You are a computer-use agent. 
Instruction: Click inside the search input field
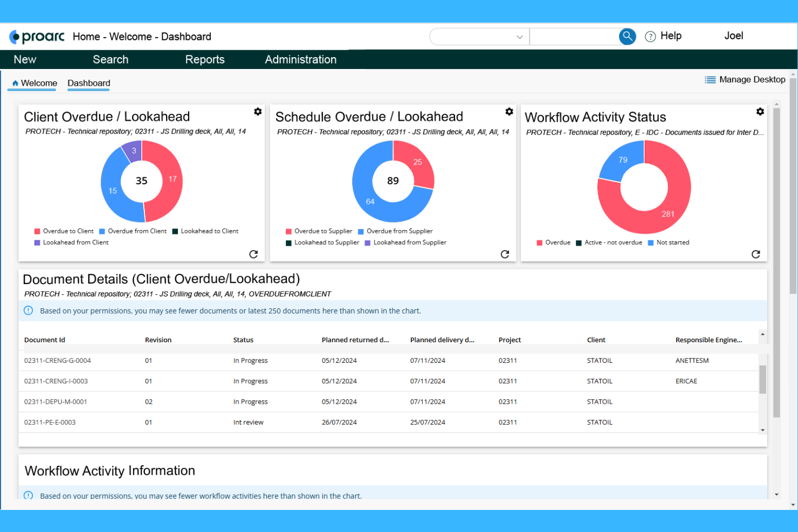click(572, 36)
